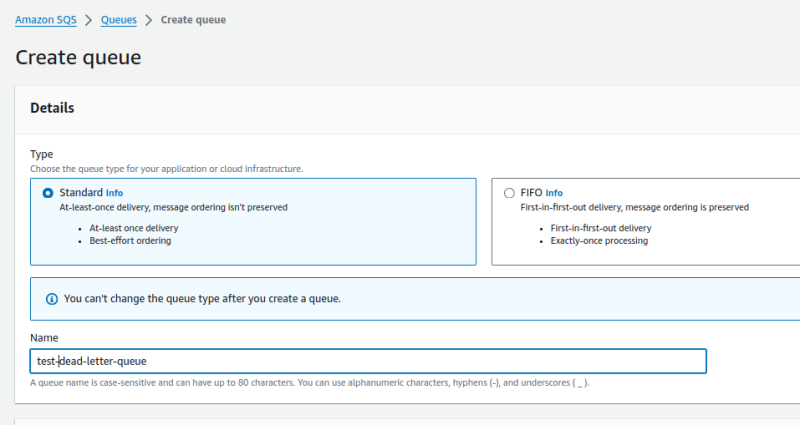Open the Info link beside Standard
The image size is (800, 425).
pos(114,193)
